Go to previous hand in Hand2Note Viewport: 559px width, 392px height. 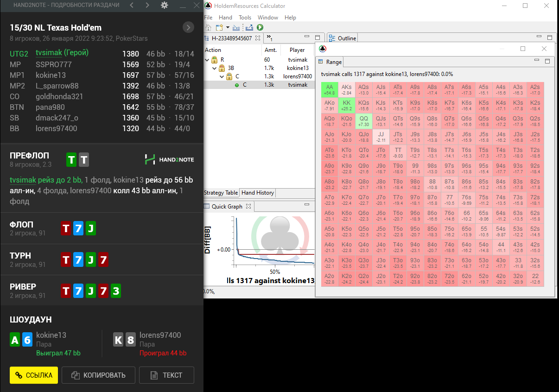(x=132, y=5)
